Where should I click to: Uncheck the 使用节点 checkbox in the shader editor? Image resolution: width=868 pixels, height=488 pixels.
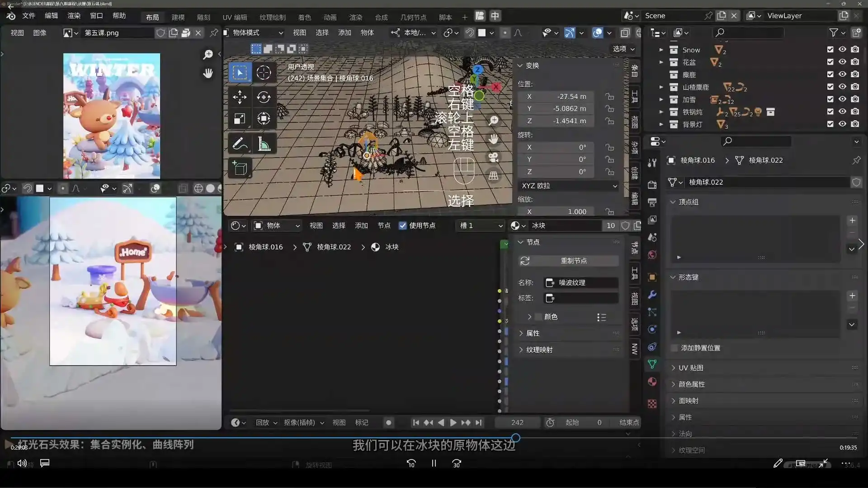[x=403, y=225]
